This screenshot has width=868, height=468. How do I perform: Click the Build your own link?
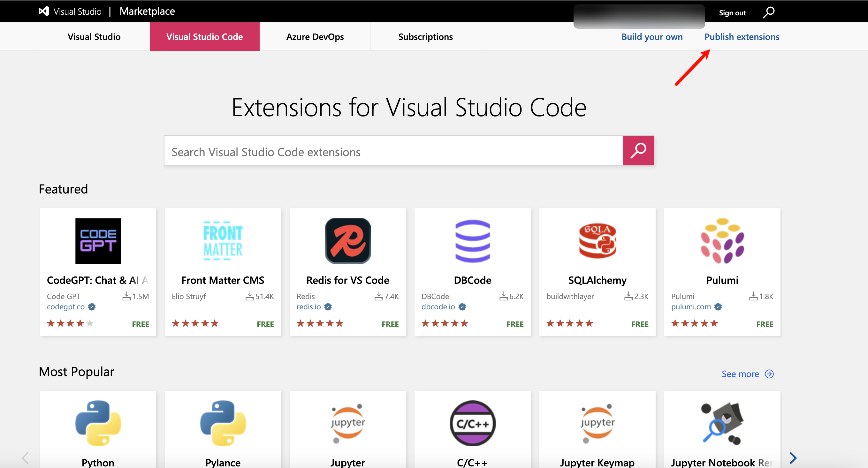pyautogui.click(x=652, y=37)
